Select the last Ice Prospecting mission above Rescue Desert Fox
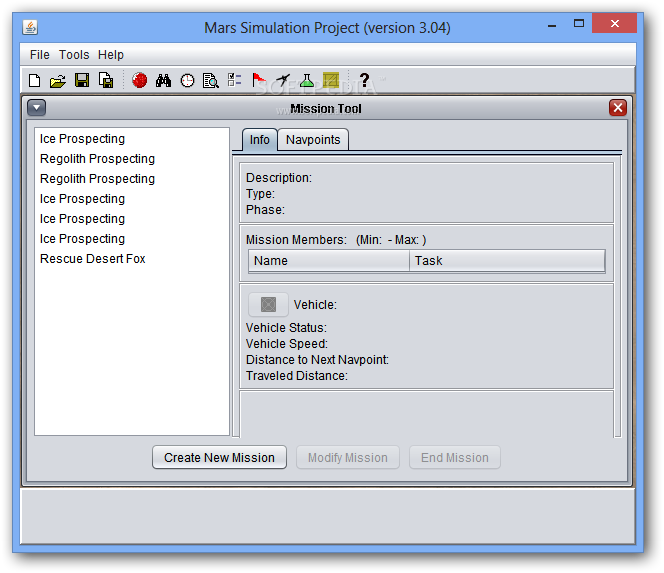Viewport: 664px width, 573px height. (132, 239)
